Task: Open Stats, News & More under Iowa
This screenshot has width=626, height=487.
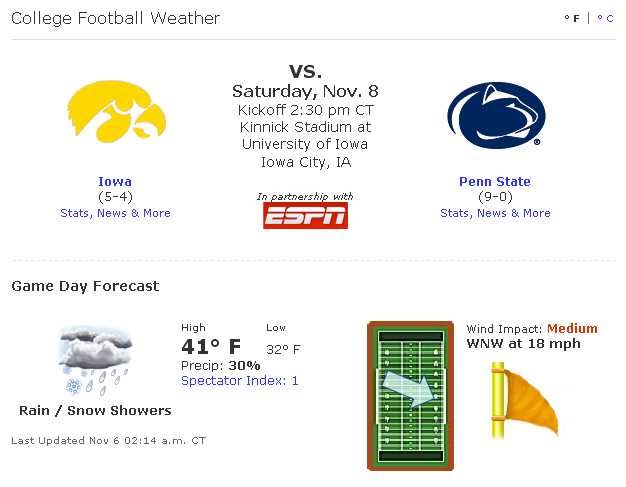Action: (115, 213)
